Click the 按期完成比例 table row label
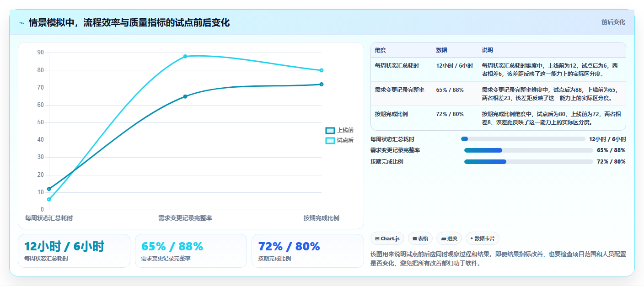This screenshot has width=644, height=286. pos(392,114)
